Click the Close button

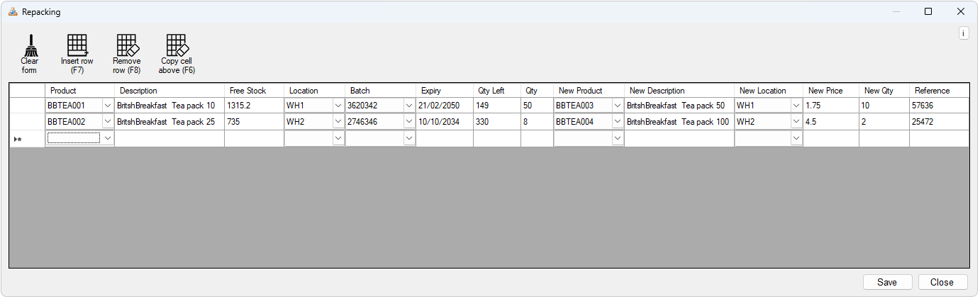tap(942, 282)
